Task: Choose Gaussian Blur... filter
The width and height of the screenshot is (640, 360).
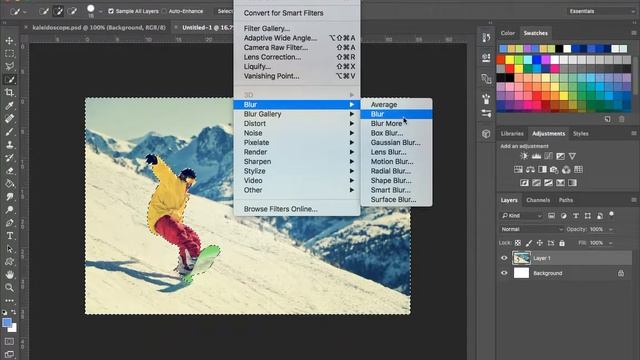Action: [396, 142]
